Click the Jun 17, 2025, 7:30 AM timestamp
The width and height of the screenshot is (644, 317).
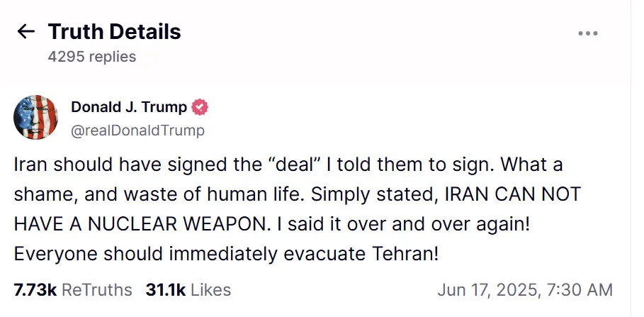coord(525,290)
